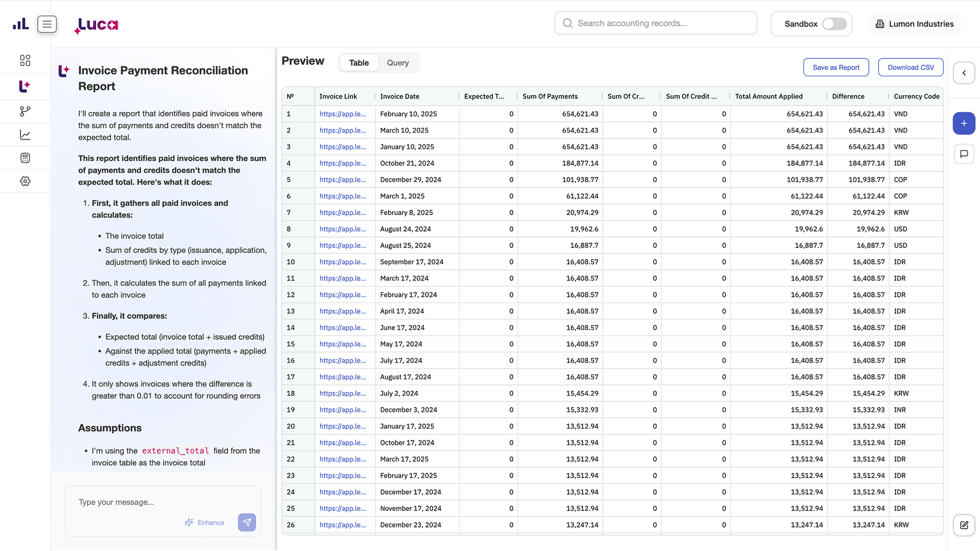The height and width of the screenshot is (551, 980).
Task: Click Download CSV button
Action: 910,68
